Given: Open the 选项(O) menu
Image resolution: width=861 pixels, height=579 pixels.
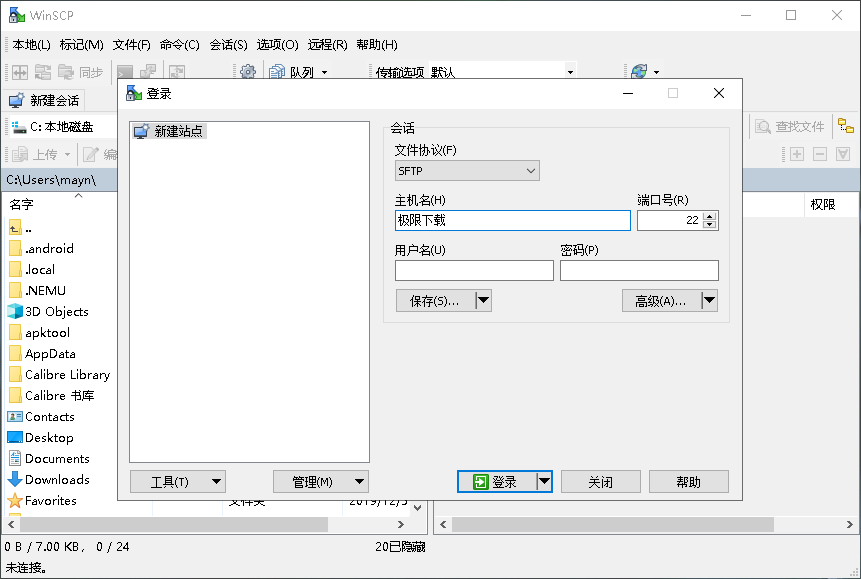Looking at the screenshot, I should 277,45.
